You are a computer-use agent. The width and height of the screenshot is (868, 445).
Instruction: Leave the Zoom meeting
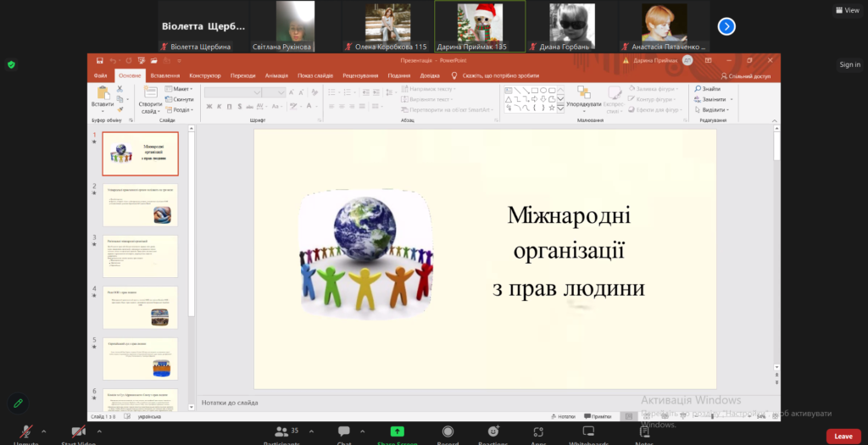click(843, 437)
